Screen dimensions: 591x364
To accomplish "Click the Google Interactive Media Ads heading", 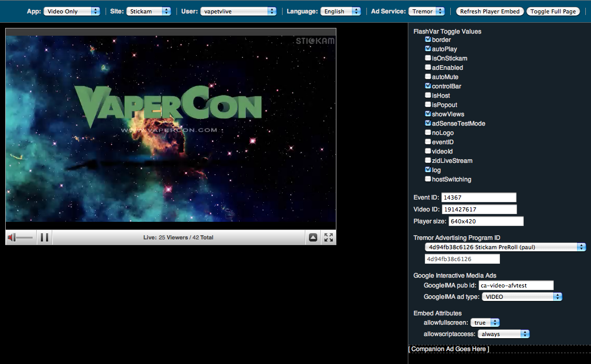I will [455, 276].
